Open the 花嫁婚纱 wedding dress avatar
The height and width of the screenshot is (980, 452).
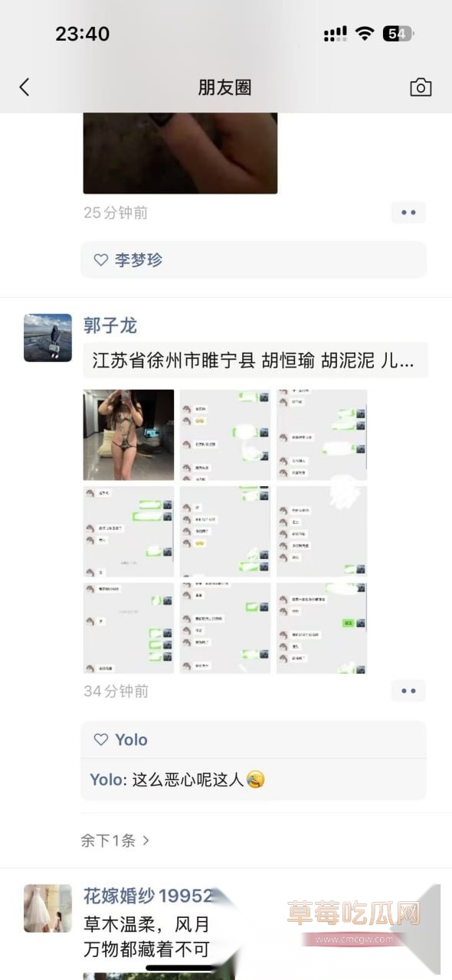click(x=47, y=909)
